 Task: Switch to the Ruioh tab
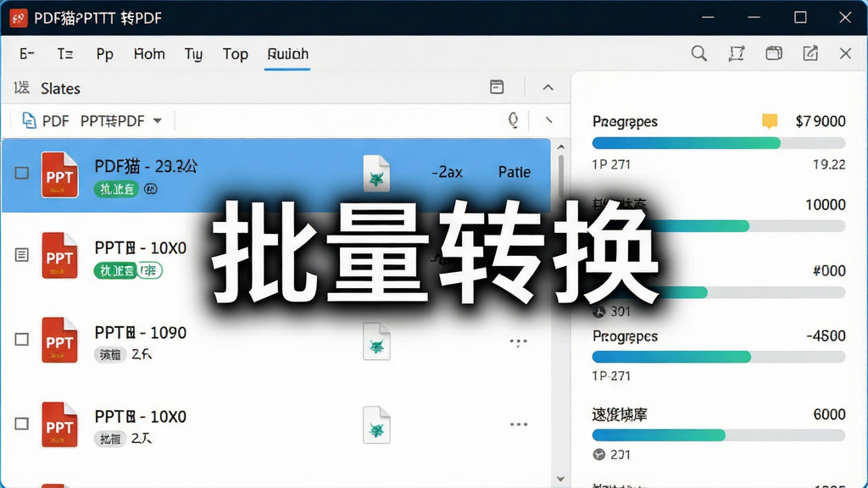(x=288, y=53)
